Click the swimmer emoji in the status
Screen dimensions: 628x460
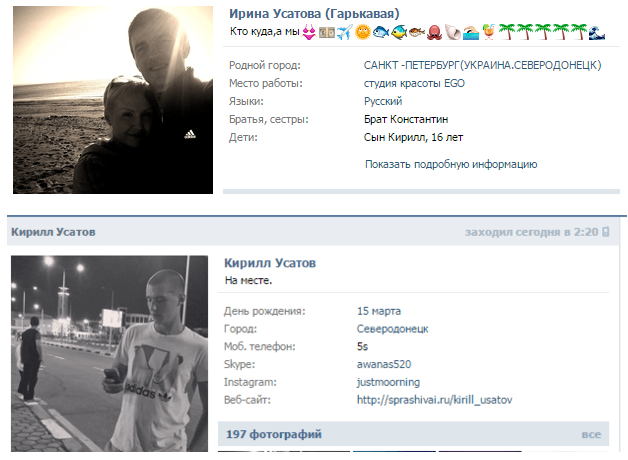coord(471,32)
